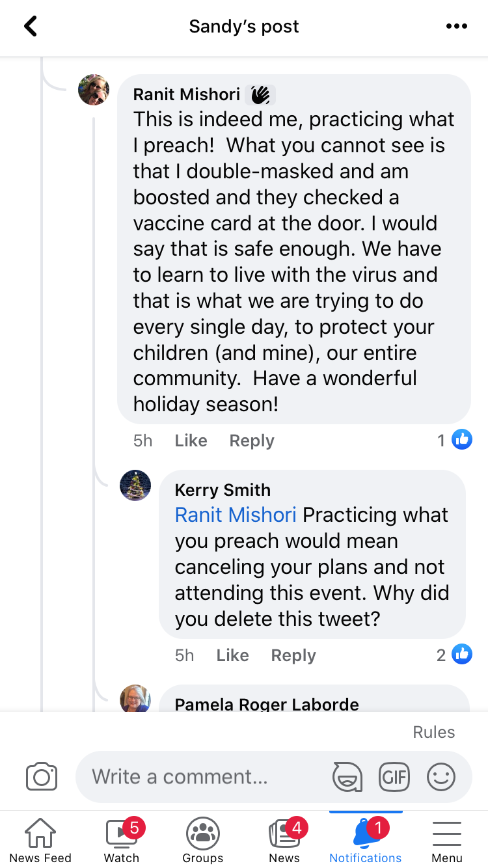Open the Groups section
Viewport: 488px width, 868px height.
pyautogui.click(x=202, y=839)
